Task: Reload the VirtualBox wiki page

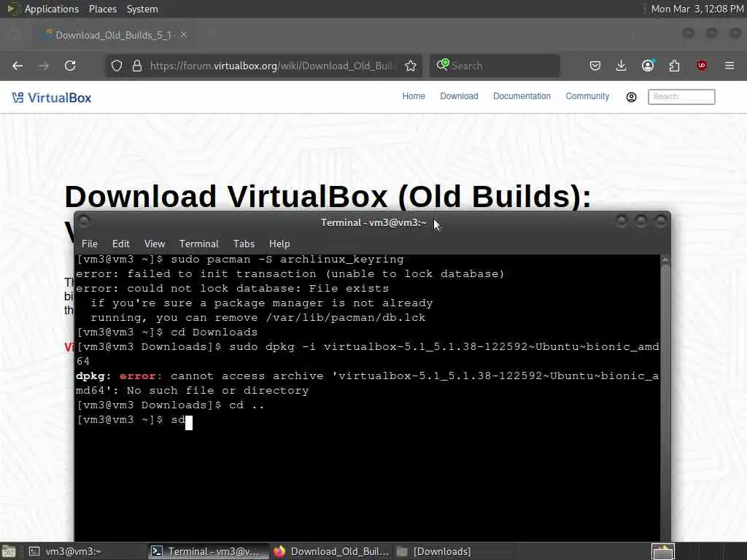Action: click(70, 66)
